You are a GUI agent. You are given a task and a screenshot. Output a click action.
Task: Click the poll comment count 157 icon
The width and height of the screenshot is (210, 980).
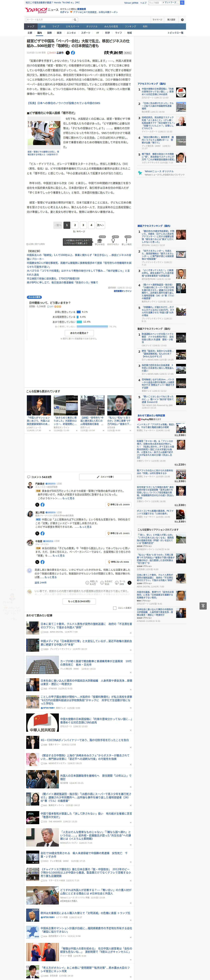(50, 307)
